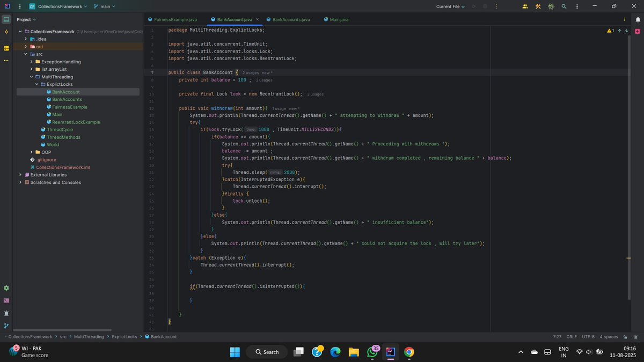The image size is (644, 362).
Task: Open the Terminal tool window
Action: 6,301
